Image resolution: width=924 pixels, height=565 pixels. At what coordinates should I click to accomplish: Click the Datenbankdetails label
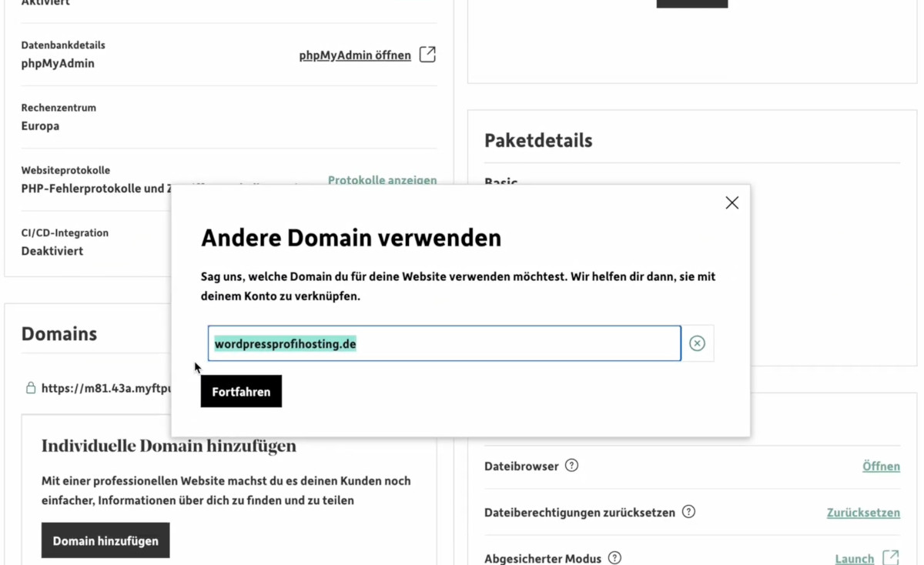pyautogui.click(x=63, y=45)
